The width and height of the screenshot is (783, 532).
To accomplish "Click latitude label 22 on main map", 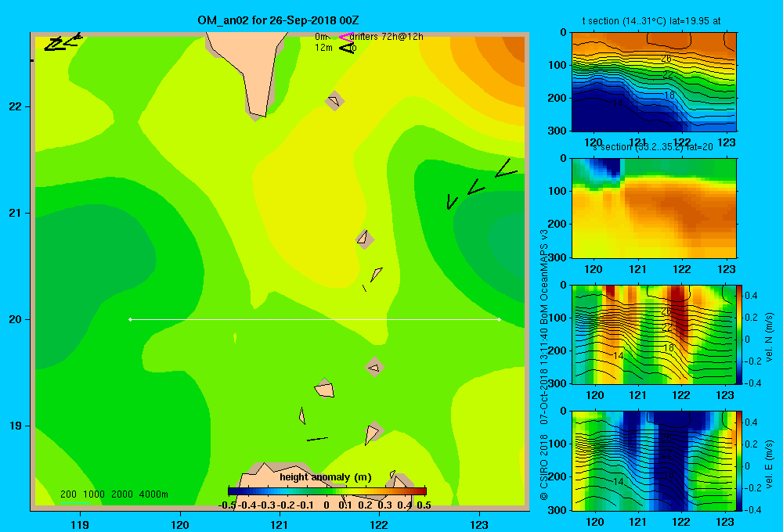I will (16, 107).
